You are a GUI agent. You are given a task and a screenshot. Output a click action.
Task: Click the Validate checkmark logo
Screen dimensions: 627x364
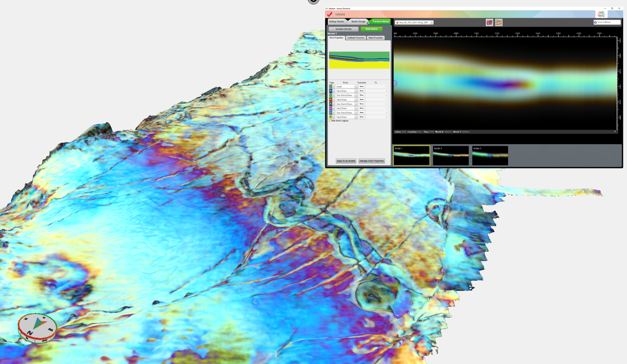pos(330,14)
